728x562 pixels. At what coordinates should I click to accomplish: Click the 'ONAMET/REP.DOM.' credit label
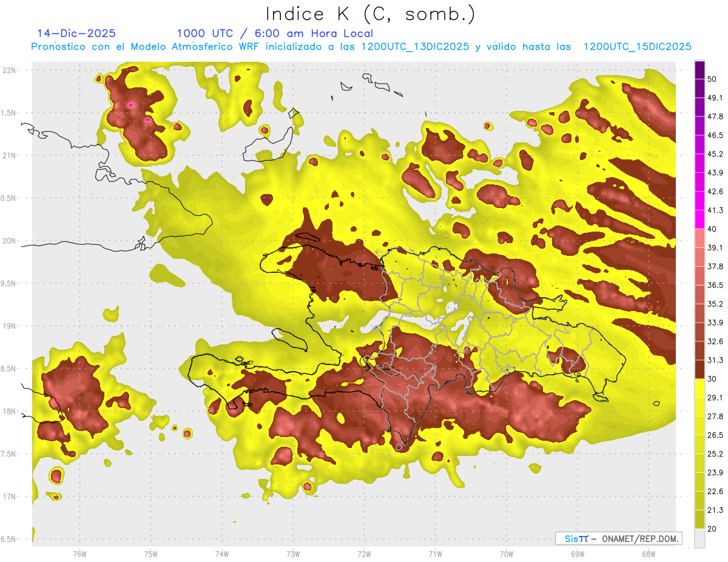click(639, 538)
